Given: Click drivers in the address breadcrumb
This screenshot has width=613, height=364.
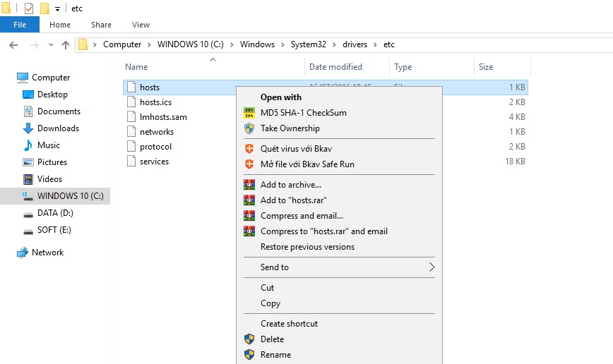Looking at the screenshot, I should pos(355,44).
